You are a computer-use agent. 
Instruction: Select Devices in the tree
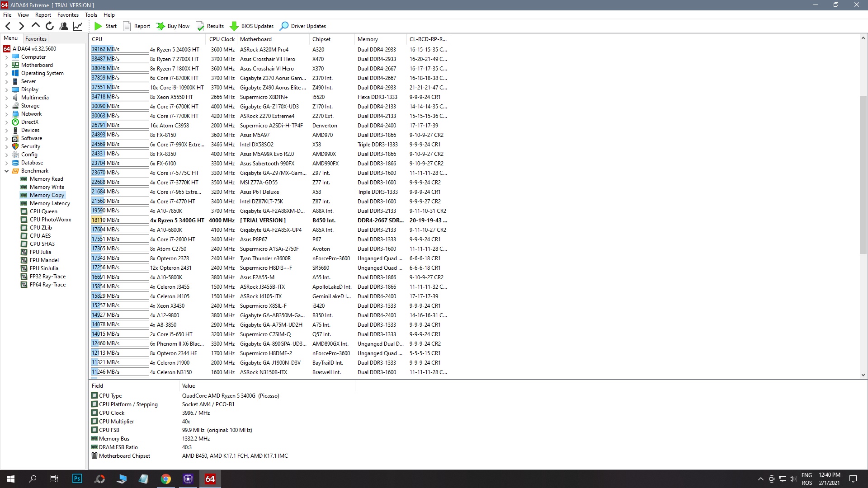tap(30, 130)
